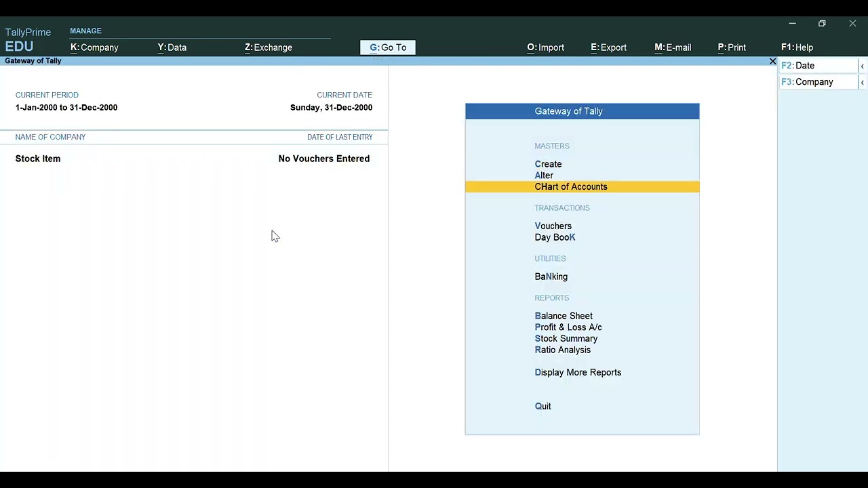
Task: Click the current date Sunday, 31-Dec-2000
Action: 331,108
